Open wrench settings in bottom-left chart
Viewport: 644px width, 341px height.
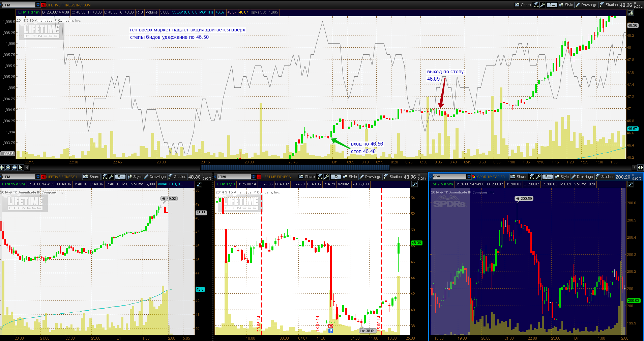111,177
